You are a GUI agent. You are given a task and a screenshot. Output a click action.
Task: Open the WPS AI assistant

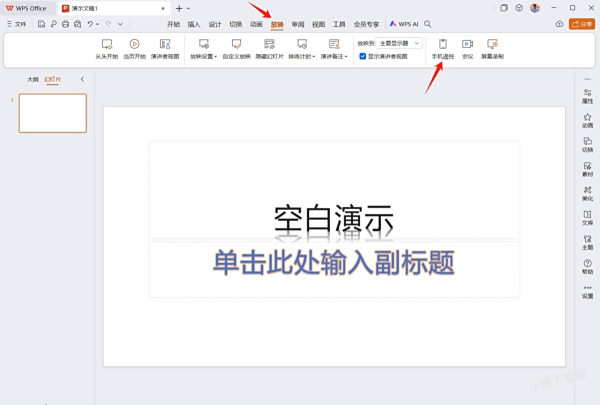[x=404, y=24]
